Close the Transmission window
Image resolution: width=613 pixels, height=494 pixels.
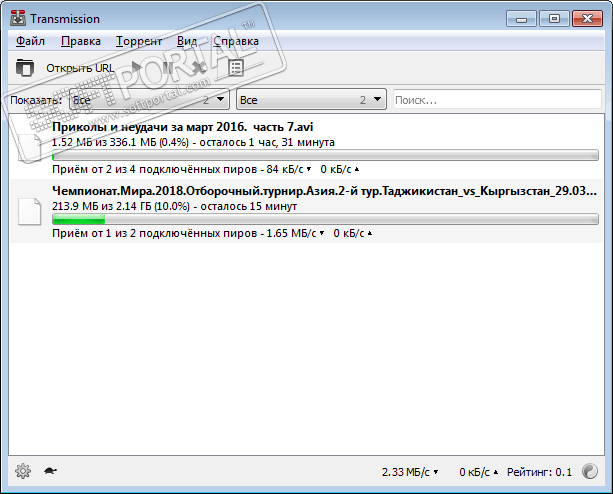click(587, 19)
